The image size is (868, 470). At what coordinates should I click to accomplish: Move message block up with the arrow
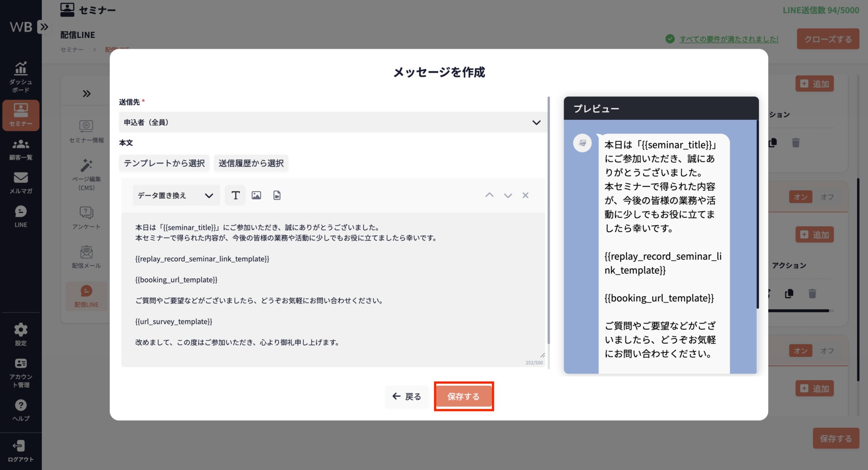[x=489, y=195]
